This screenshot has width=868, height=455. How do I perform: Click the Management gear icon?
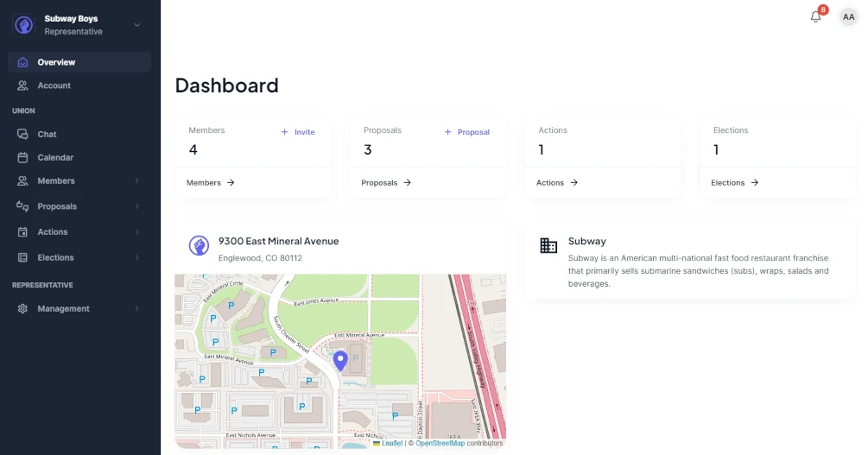[x=22, y=309]
